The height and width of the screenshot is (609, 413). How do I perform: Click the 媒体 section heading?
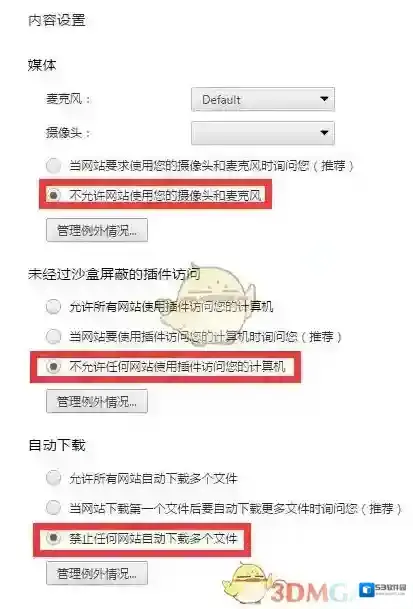click(42, 64)
